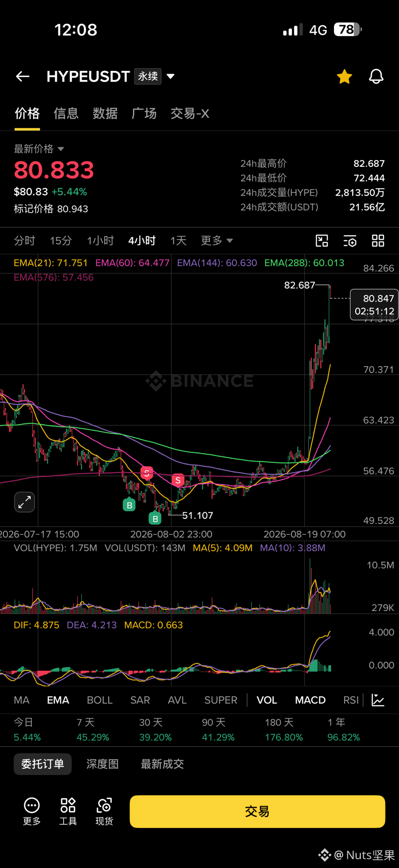Tap the 30 天 39.20% performance entry

[155, 730]
